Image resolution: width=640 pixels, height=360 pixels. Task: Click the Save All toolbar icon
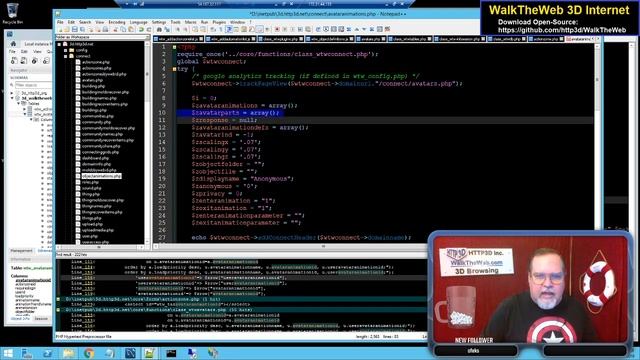click(x=82, y=29)
